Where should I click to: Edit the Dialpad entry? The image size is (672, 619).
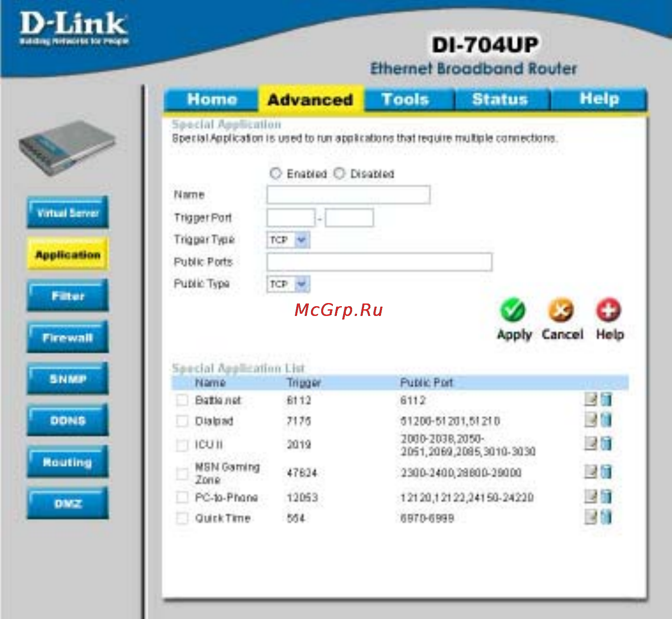[591, 420]
